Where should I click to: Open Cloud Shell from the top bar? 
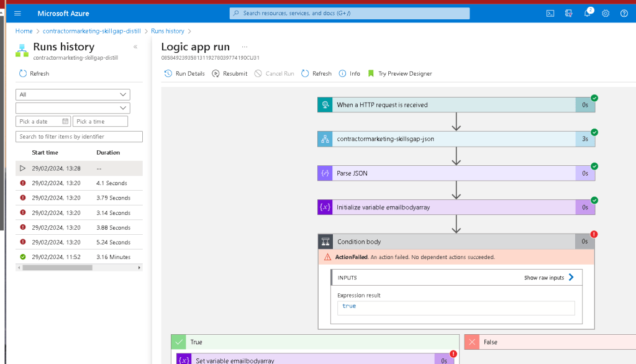pos(550,14)
